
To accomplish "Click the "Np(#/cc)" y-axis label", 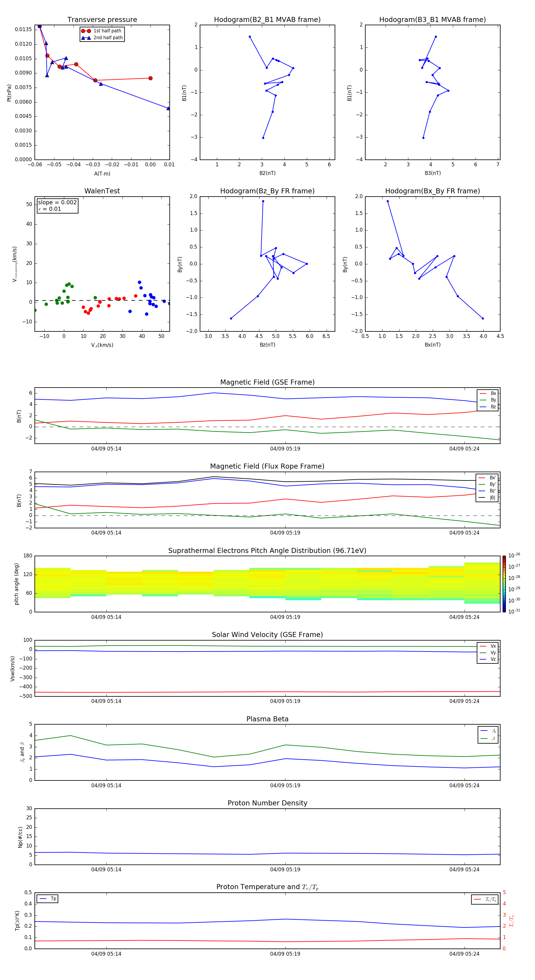I will point(20,837).
